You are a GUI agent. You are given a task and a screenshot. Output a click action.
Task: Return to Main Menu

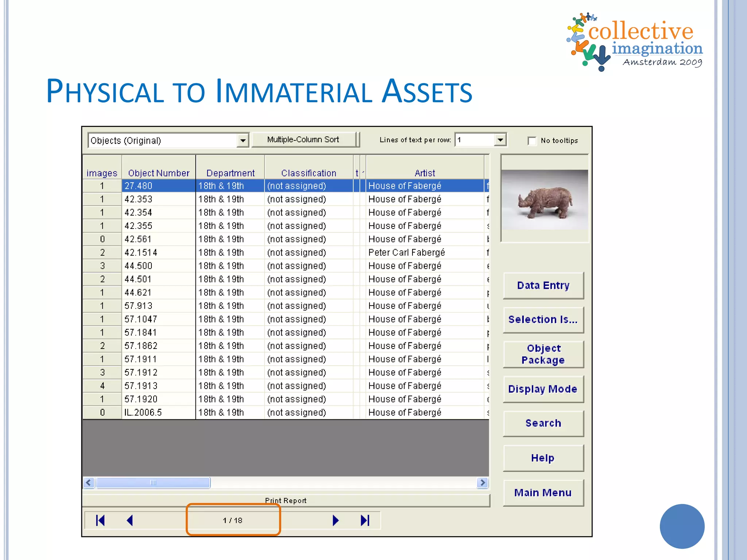[543, 493]
